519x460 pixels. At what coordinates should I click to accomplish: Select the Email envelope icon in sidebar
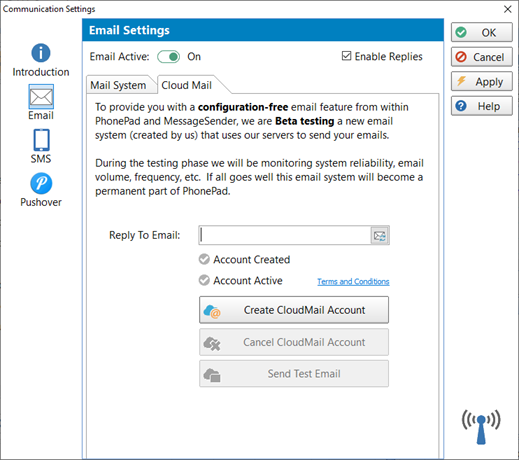(41, 97)
